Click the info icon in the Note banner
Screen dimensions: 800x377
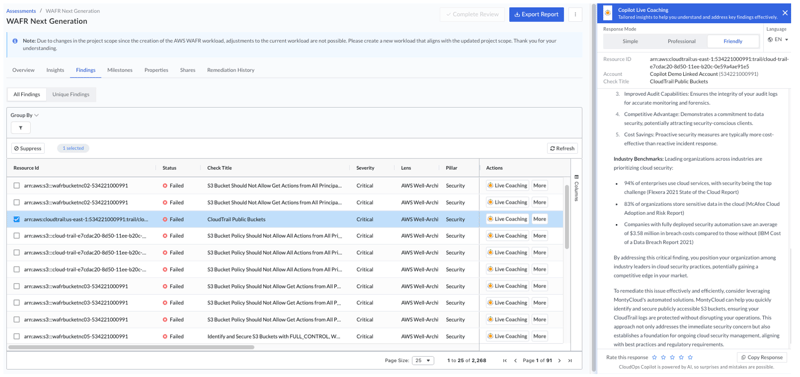coord(15,40)
